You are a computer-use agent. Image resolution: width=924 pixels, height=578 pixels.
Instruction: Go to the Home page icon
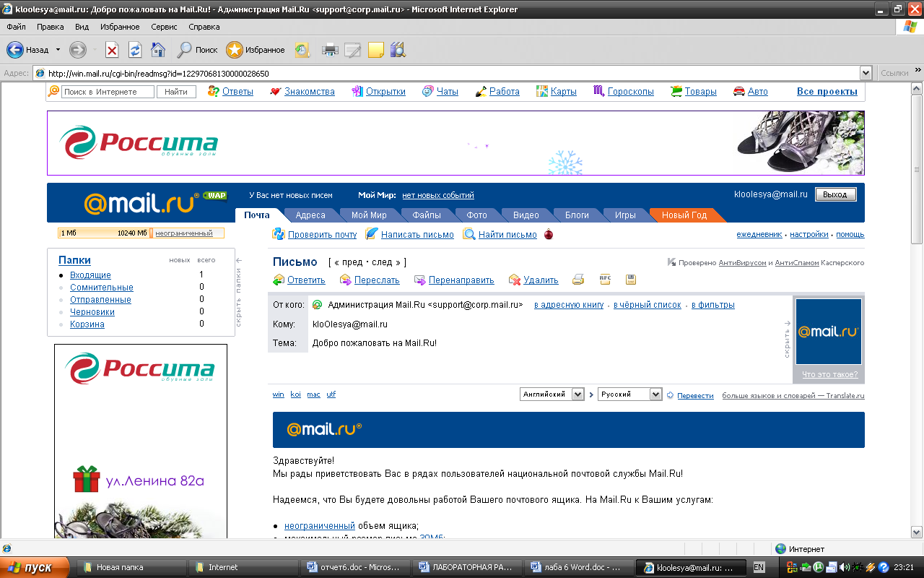tap(158, 50)
